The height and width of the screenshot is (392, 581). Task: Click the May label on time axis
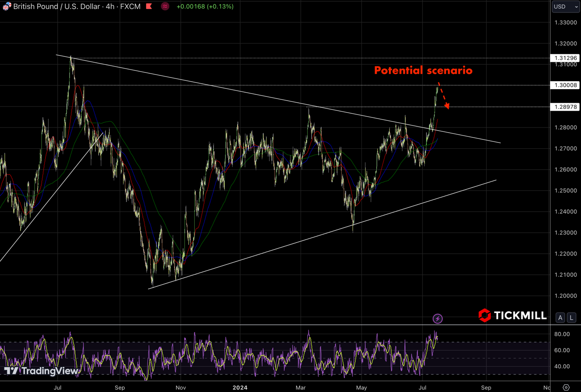coord(361,387)
